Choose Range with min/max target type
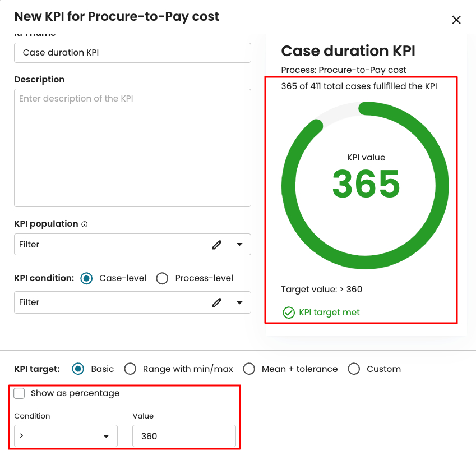 130,369
